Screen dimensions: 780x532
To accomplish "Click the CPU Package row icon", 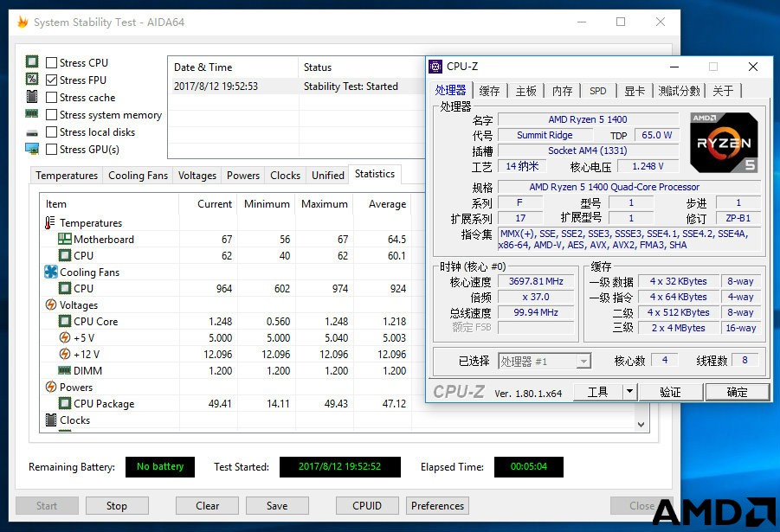I will click(x=65, y=403).
